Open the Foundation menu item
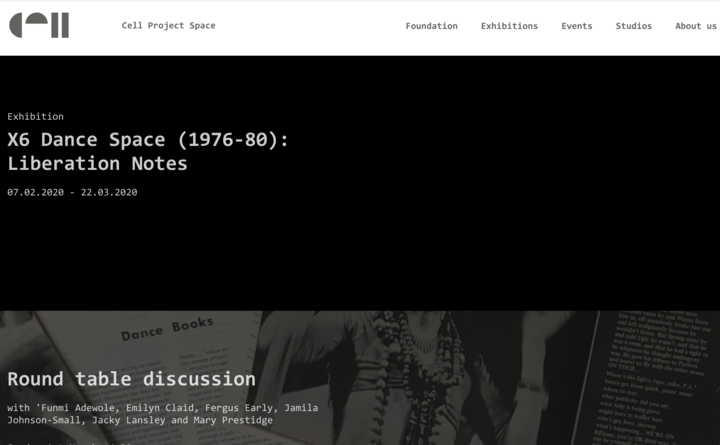 (431, 26)
